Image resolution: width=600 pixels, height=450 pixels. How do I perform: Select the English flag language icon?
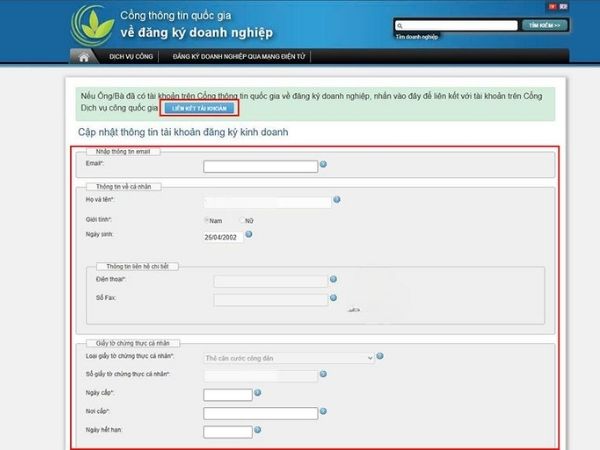pos(563,7)
